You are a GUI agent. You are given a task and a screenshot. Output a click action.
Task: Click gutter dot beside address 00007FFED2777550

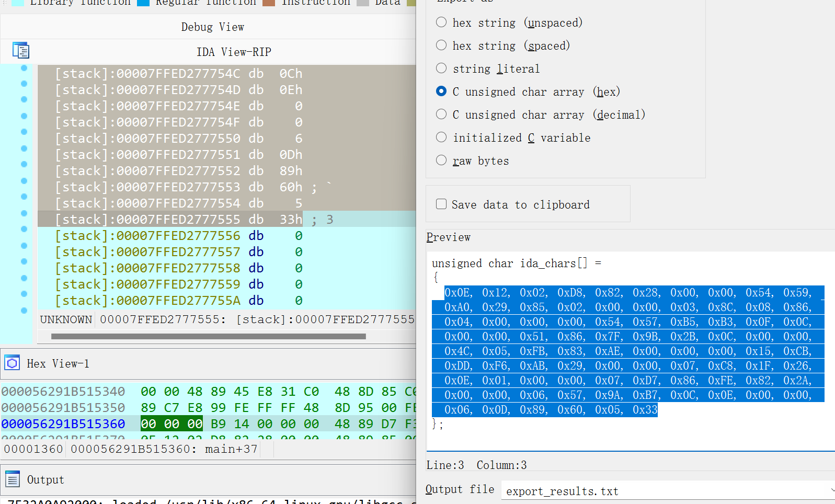click(x=24, y=132)
